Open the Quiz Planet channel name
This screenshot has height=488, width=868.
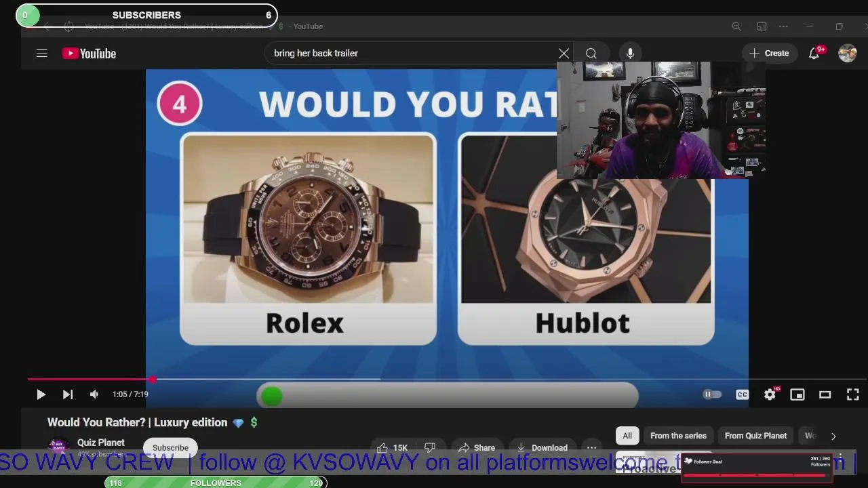[101, 443]
